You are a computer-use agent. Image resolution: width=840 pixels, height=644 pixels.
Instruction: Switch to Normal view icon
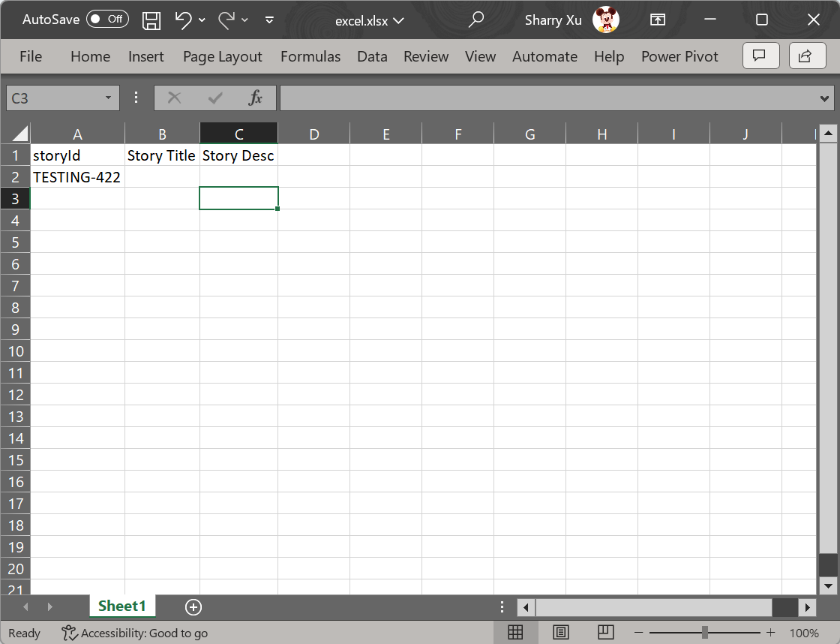pyautogui.click(x=515, y=633)
